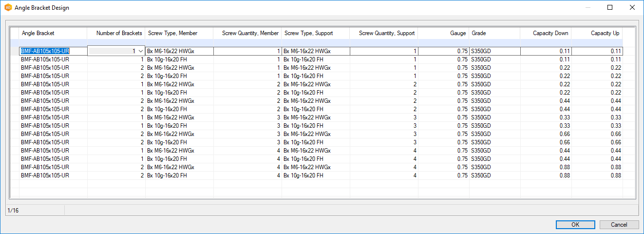This screenshot has height=234, width=644.
Task: Click the Screw Type, Member column header
Action: [179, 33]
